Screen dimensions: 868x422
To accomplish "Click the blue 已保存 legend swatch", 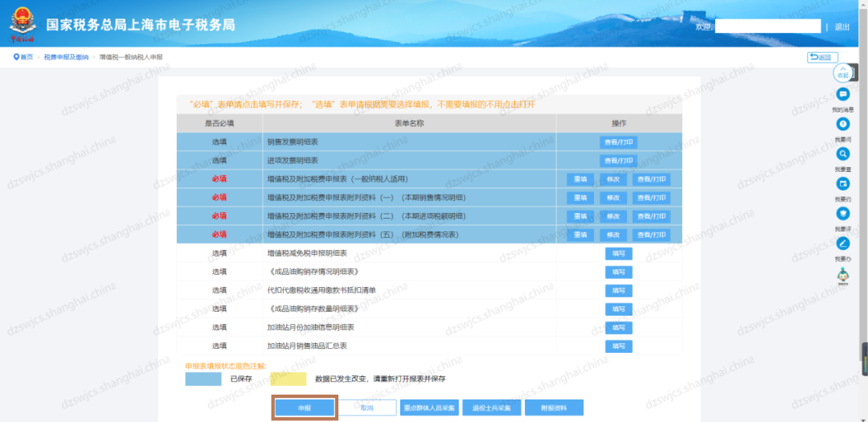I will [203, 379].
